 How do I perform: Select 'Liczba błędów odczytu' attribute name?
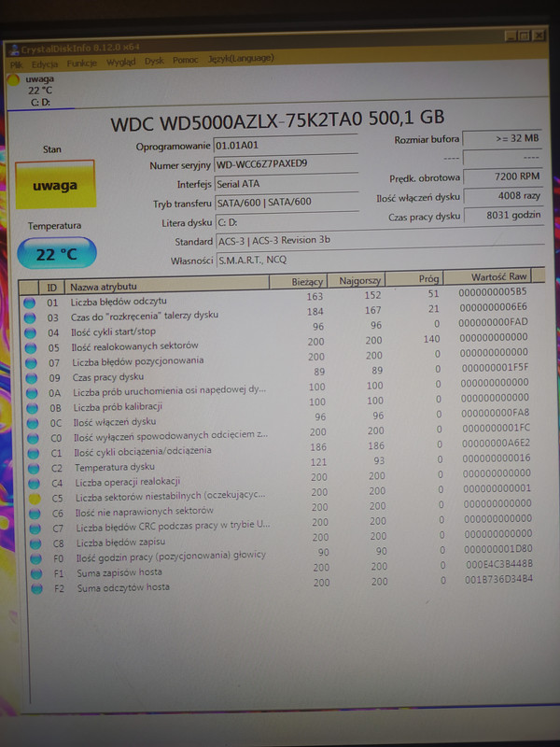(x=119, y=302)
